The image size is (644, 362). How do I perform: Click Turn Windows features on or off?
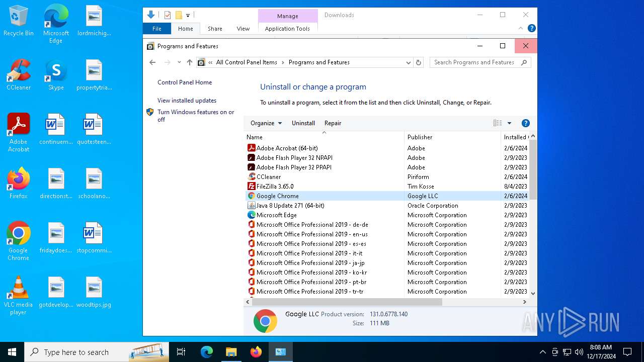[196, 116]
